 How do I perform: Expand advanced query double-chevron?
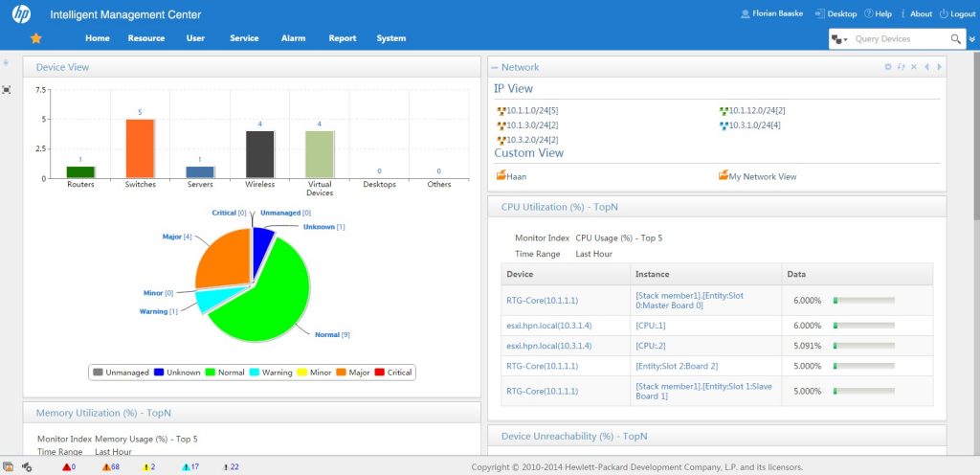(972, 39)
